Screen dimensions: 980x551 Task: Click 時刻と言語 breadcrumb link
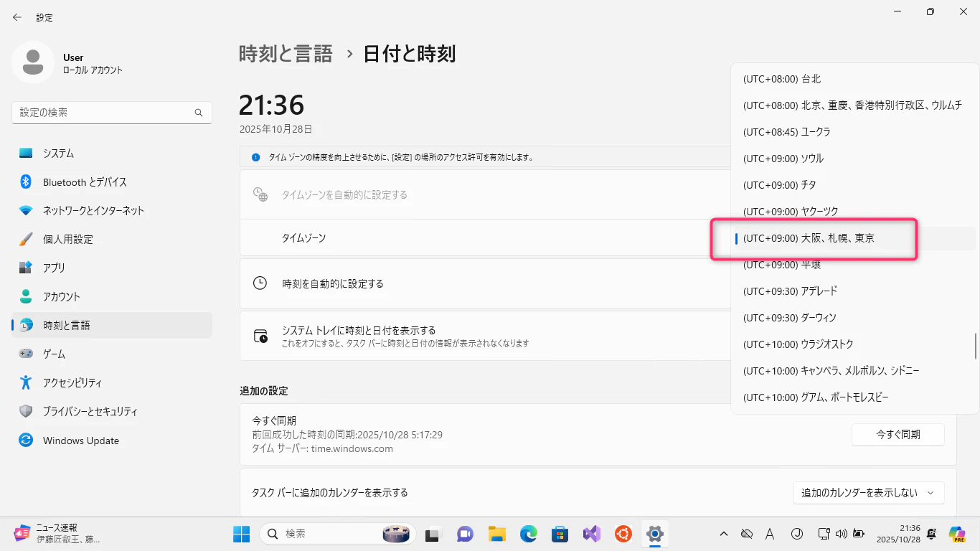[x=286, y=54]
